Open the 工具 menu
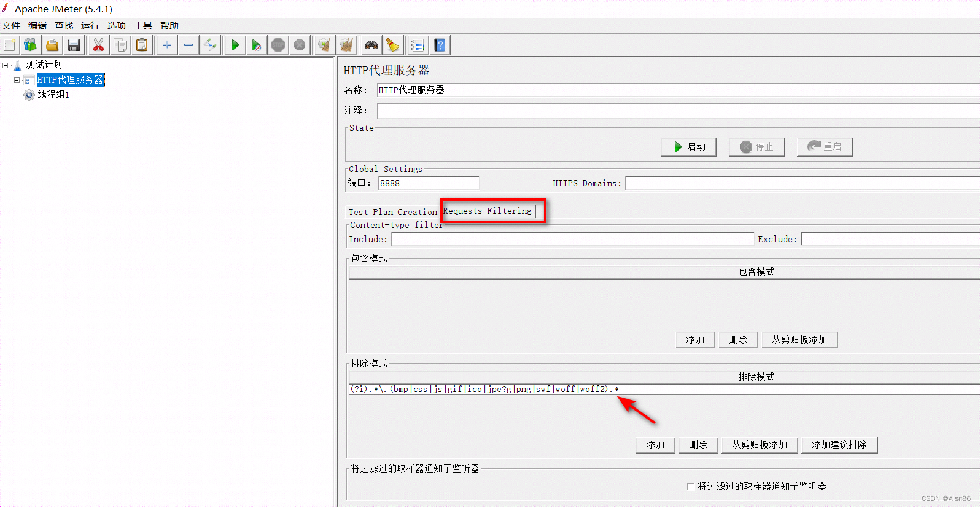Screen dimensions: 980x507 [143, 25]
